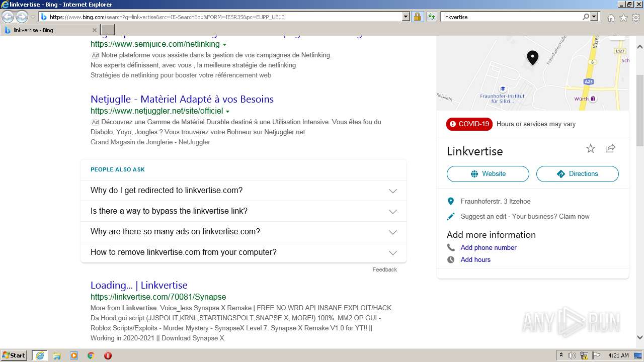Expand "How to remove linkvertise.com" question
The width and height of the screenshot is (644, 362).
[x=244, y=252]
